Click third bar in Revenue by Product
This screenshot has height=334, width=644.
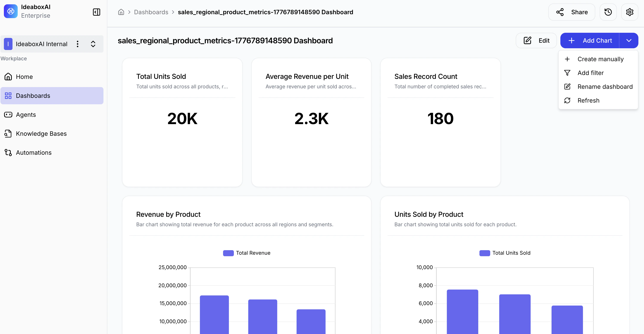pyautogui.click(x=311, y=322)
